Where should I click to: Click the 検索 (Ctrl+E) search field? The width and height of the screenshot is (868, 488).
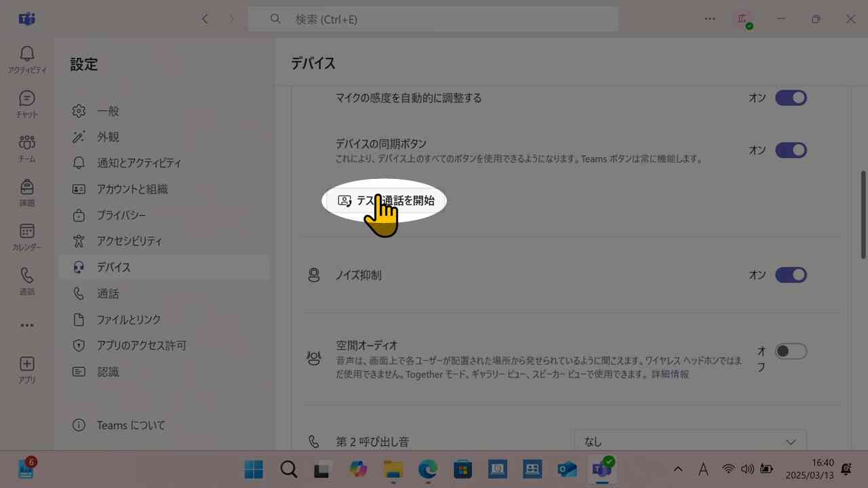point(433,19)
